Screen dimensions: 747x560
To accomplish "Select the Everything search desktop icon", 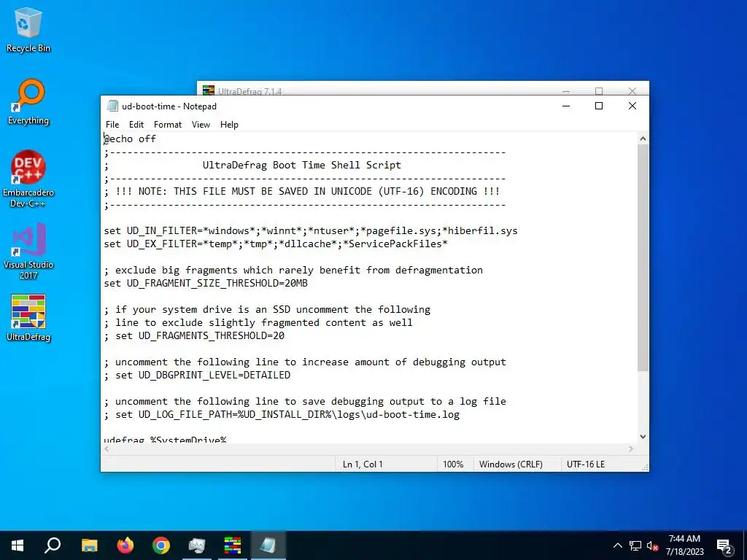I will point(28,102).
